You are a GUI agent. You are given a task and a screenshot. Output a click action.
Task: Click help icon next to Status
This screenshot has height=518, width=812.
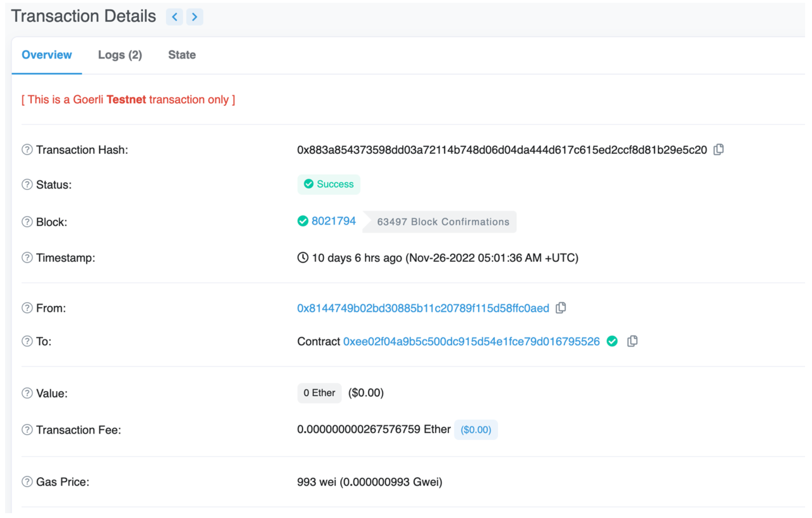[x=27, y=185]
